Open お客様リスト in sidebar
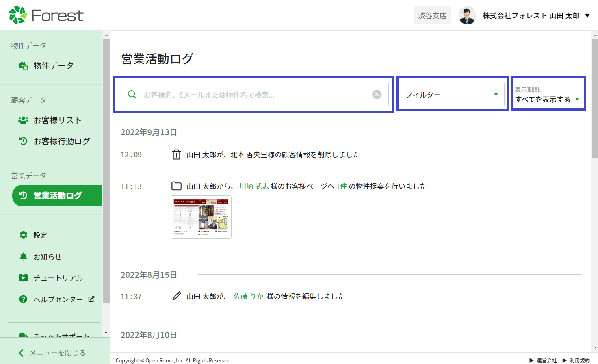 (57, 120)
